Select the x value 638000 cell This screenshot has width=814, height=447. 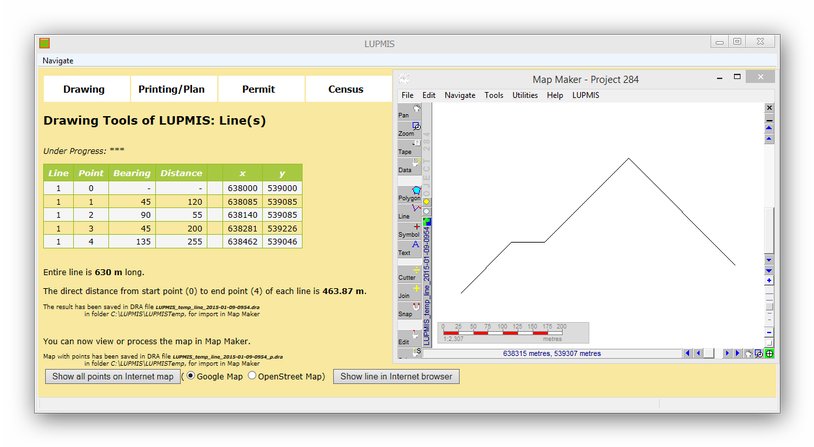pyautogui.click(x=242, y=188)
